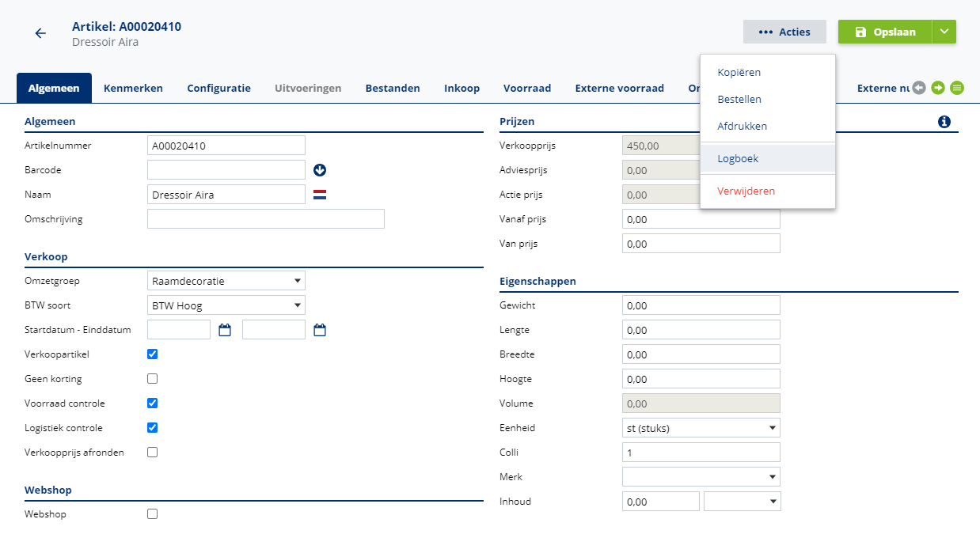Choose Verwijderen in the Acties menu
This screenshot has width=980, height=553.
click(x=746, y=191)
